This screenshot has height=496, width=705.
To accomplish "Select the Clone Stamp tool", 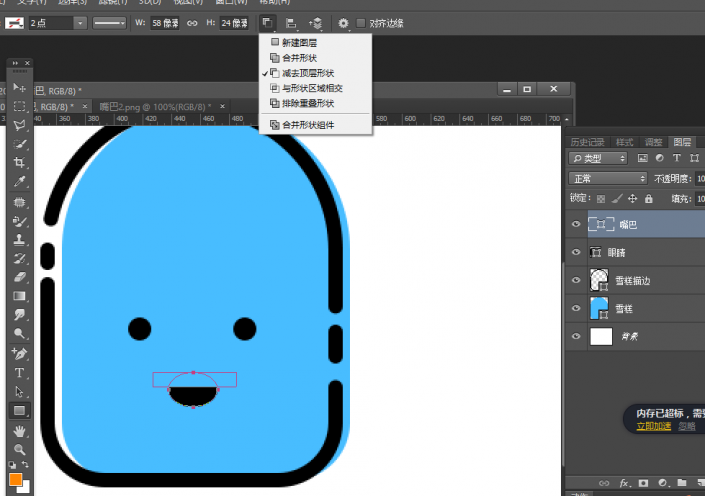I will tap(19, 239).
